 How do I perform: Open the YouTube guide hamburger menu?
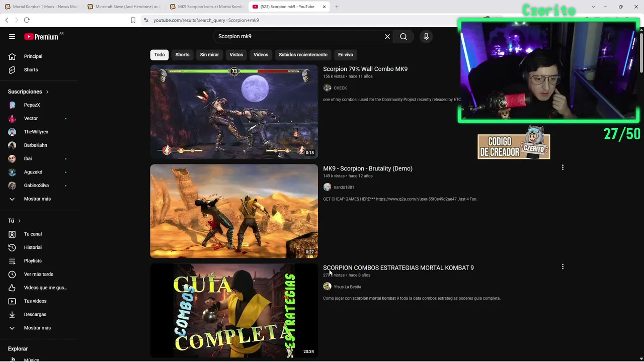coord(12,36)
